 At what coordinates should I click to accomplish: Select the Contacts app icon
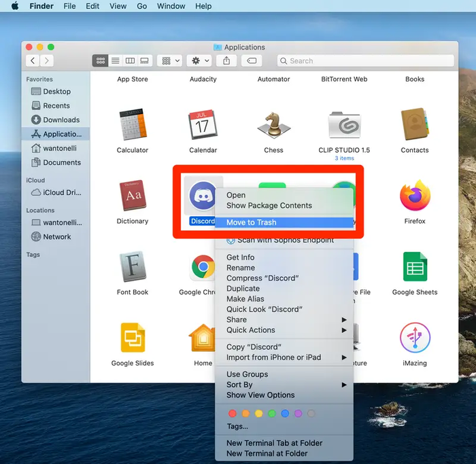tap(415, 124)
